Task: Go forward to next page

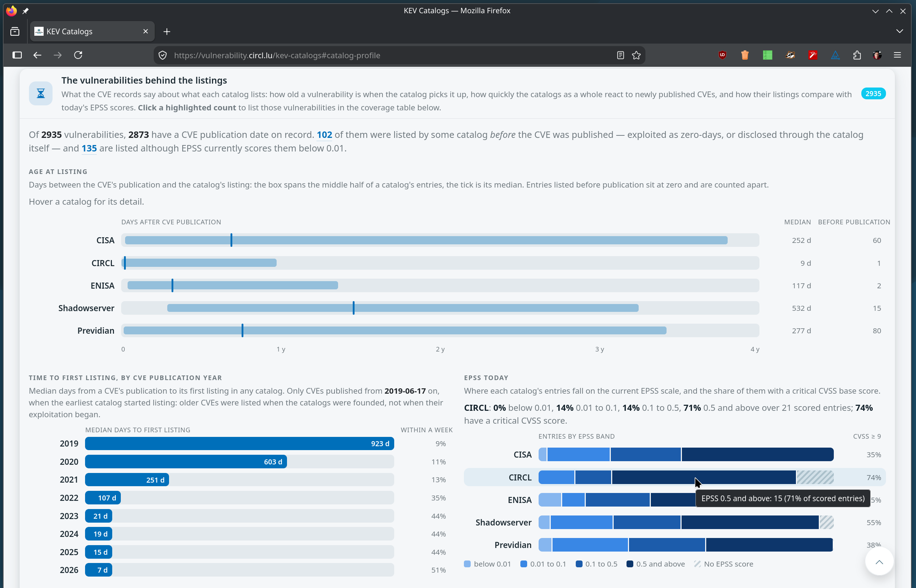Action: 58,55
